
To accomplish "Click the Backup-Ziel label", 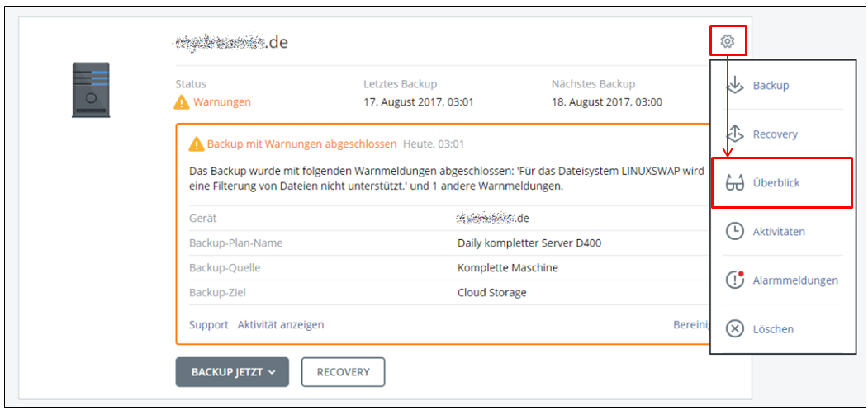I will 217,293.
